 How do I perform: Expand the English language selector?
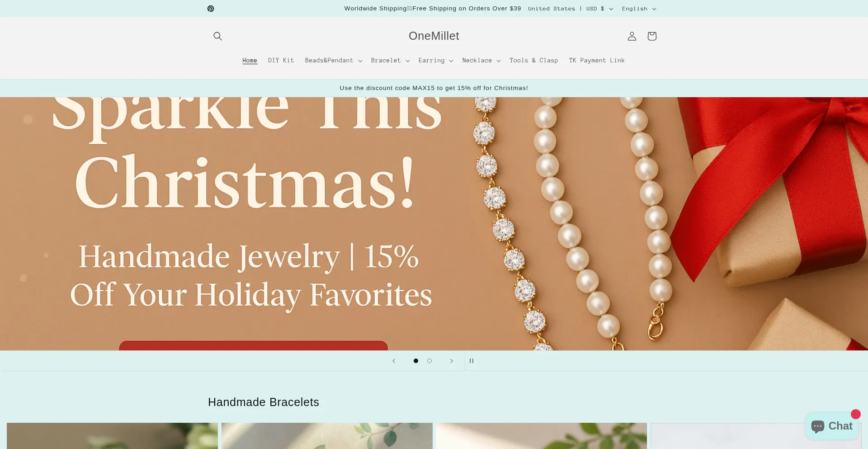[639, 9]
